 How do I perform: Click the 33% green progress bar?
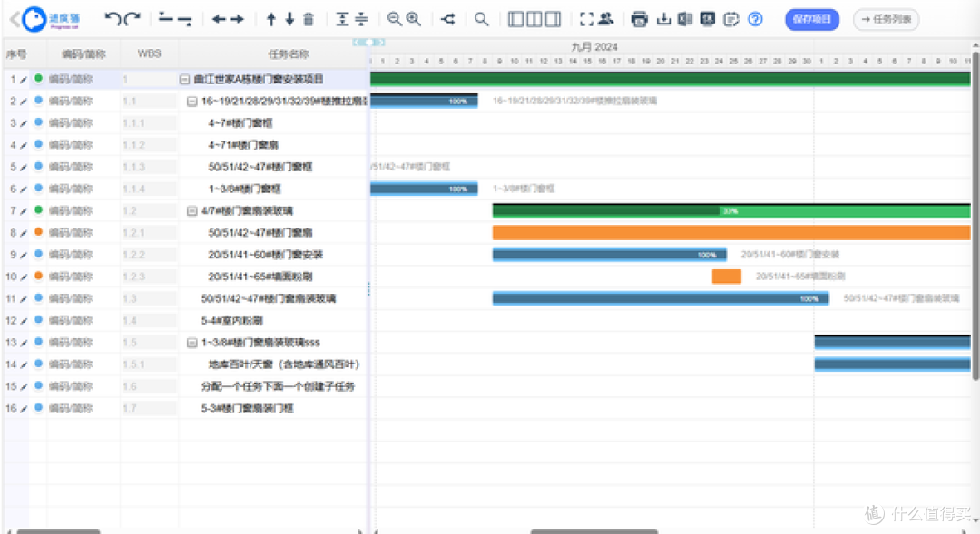pos(731,211)
